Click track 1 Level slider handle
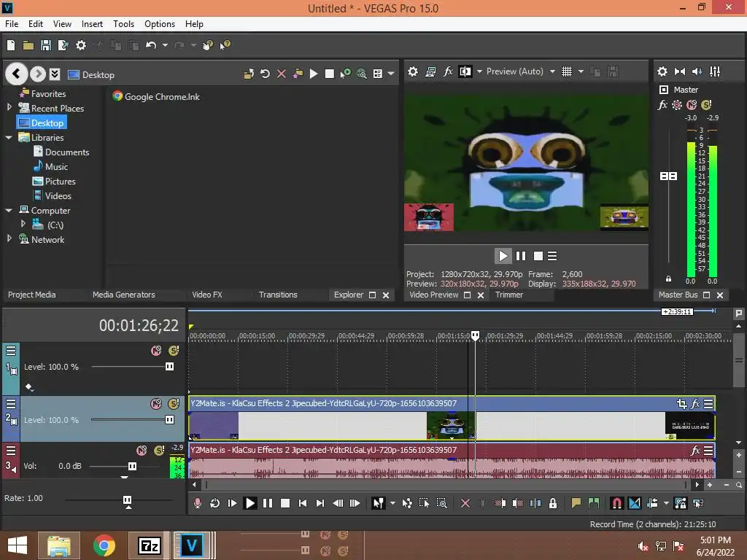Image resolution: width=747 pixels, height=560 pixels. tap(169, 366)
